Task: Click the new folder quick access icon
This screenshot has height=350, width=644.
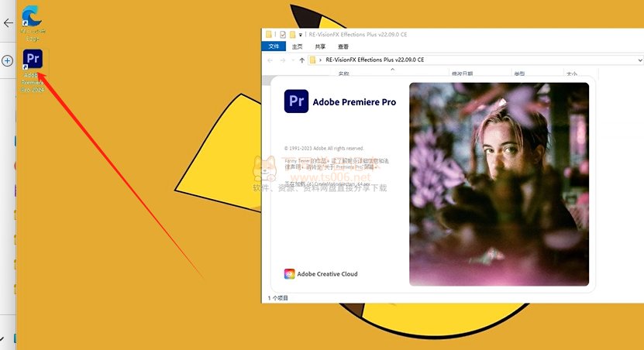Action: click(292, 35)
